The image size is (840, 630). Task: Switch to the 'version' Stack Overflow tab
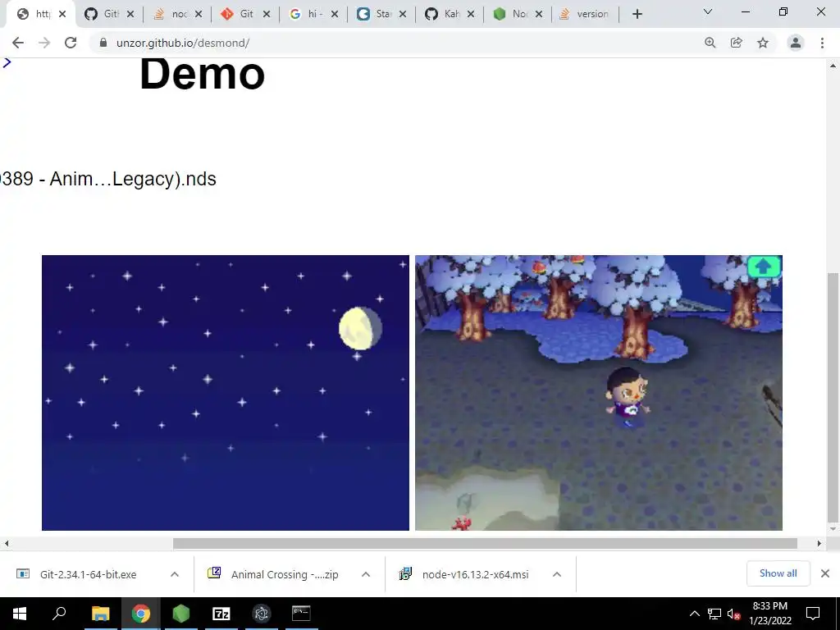584,14
